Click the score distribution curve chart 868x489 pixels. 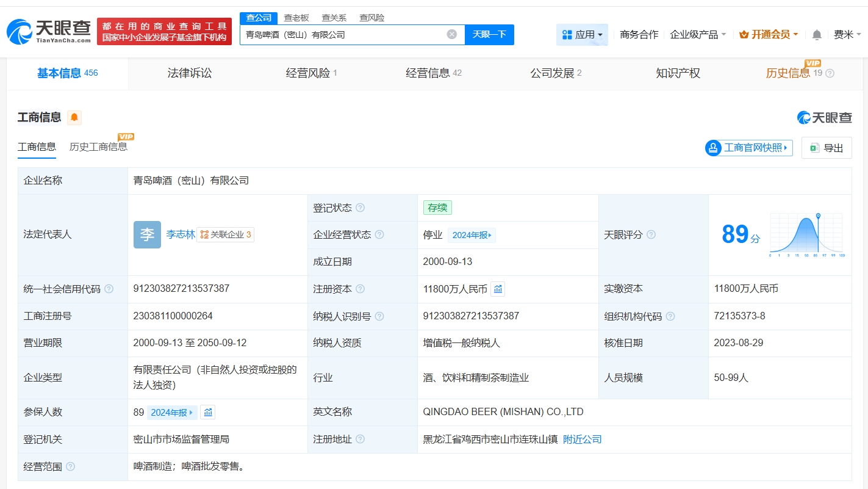coord(806,234)
